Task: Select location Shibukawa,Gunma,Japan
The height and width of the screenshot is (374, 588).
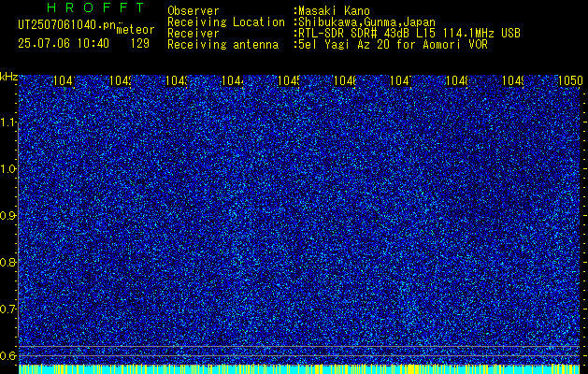Action: [x=366, y=22]
